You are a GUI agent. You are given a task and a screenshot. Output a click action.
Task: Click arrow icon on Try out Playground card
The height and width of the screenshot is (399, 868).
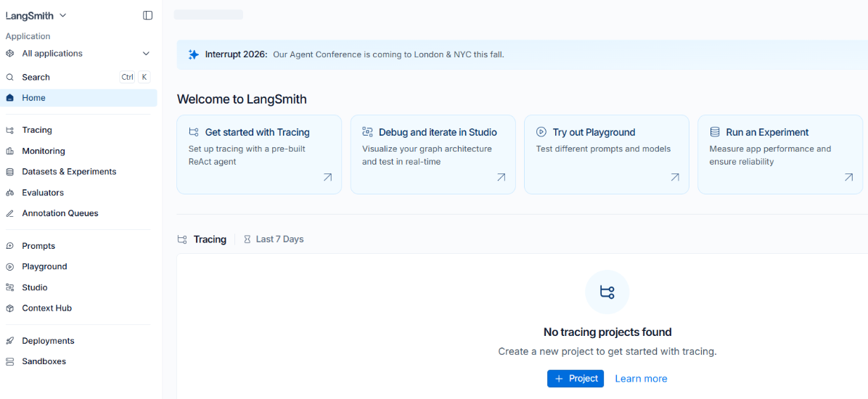coord(675,177)
